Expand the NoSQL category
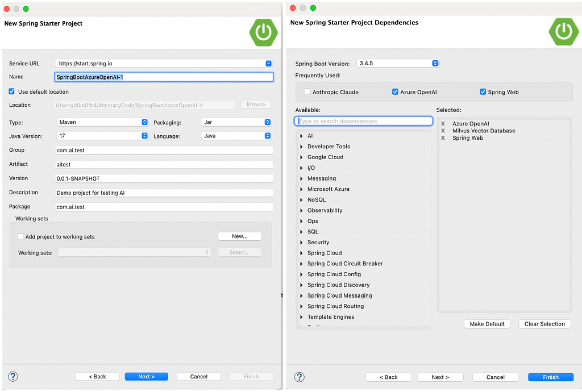582x392 pixels. (301, 200)
